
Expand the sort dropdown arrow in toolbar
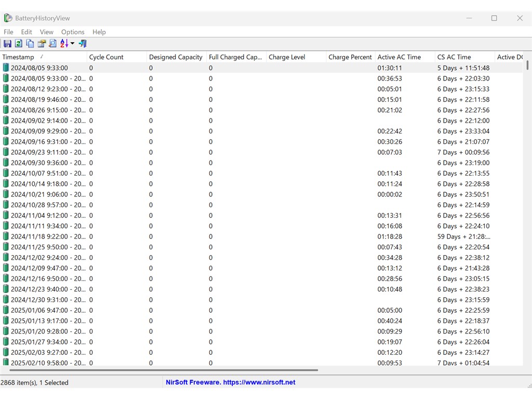(x=73, y=44)
